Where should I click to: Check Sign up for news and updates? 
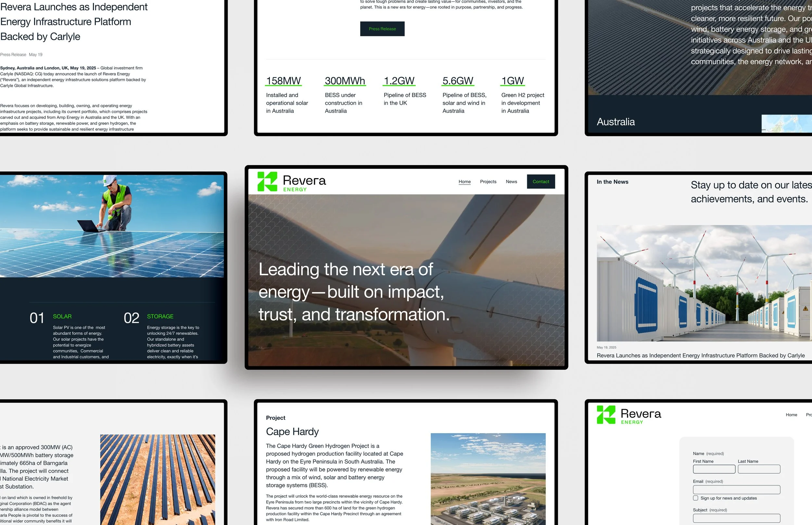(x=695, y=498)
